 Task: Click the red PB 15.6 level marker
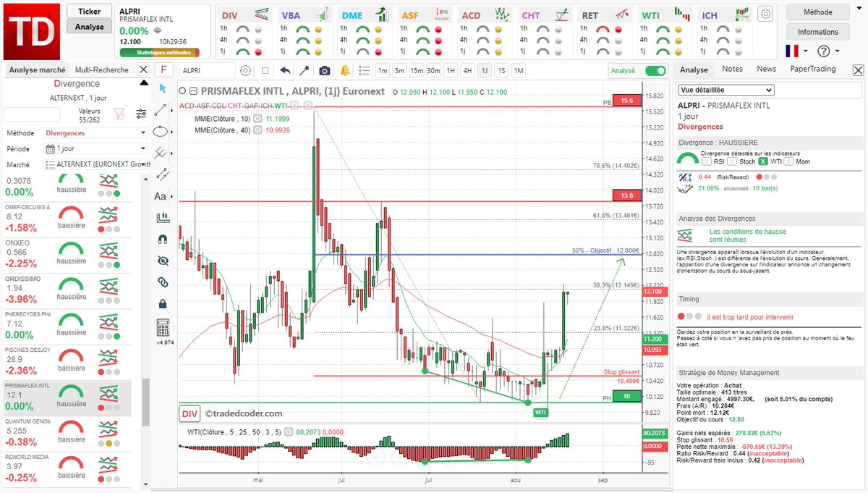pos(626,101)
